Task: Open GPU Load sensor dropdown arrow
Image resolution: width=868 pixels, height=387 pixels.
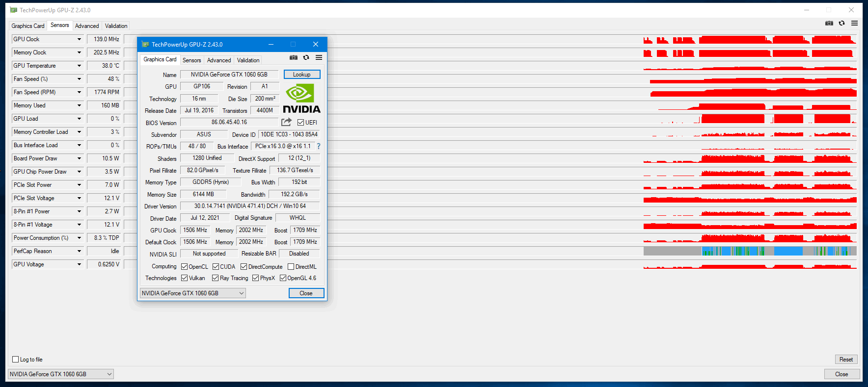Action: pos(79,119)
